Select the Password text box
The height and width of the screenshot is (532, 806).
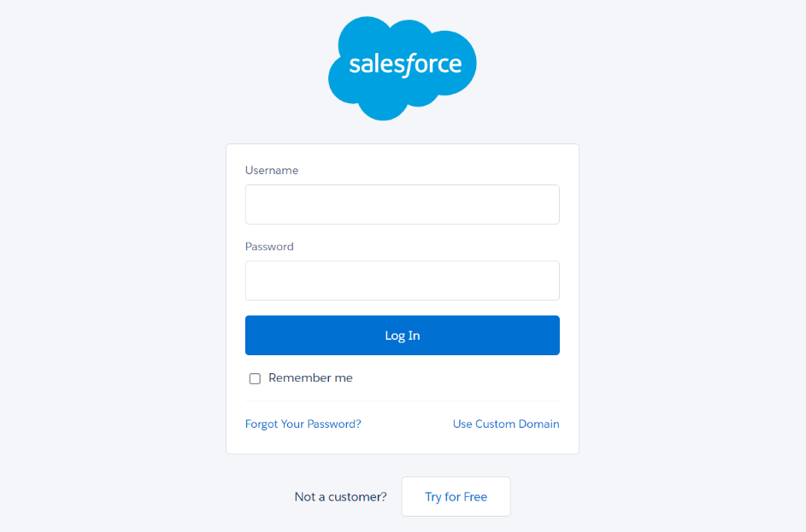pyautogui.click(x=403, y=280)
